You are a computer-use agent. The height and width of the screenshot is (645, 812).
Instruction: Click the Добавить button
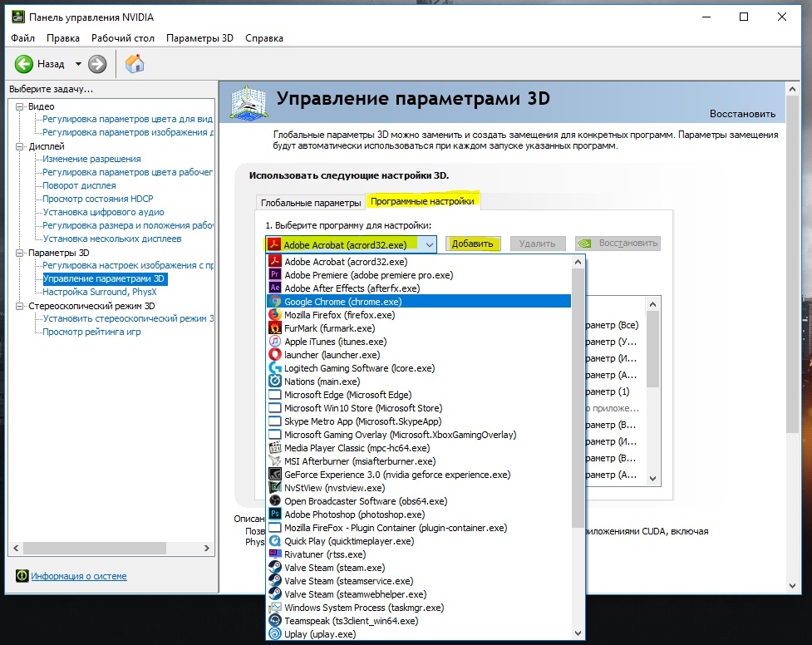472,244
